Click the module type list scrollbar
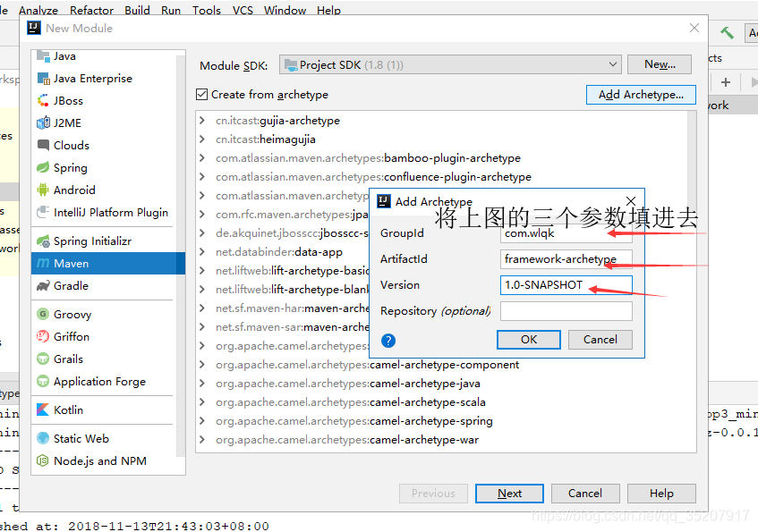This screenshot has width=758, height=532. [x=181, y=256]
